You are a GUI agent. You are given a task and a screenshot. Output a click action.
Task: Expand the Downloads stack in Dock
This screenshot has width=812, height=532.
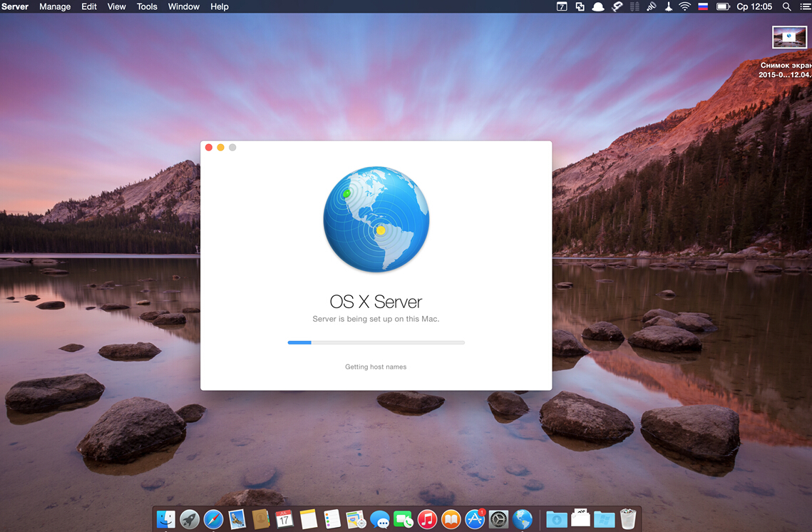tap(557, 519)
